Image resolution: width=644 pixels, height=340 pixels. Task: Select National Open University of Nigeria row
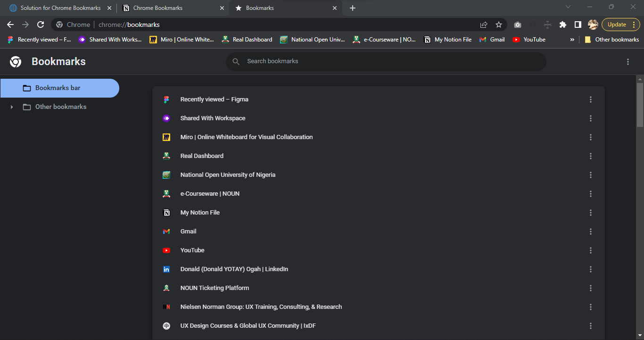(x=378, y=175)
